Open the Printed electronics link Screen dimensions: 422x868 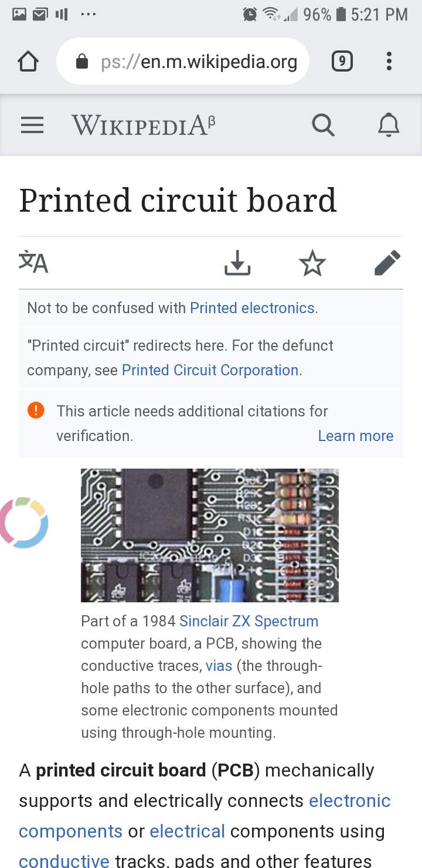point(253,308)
